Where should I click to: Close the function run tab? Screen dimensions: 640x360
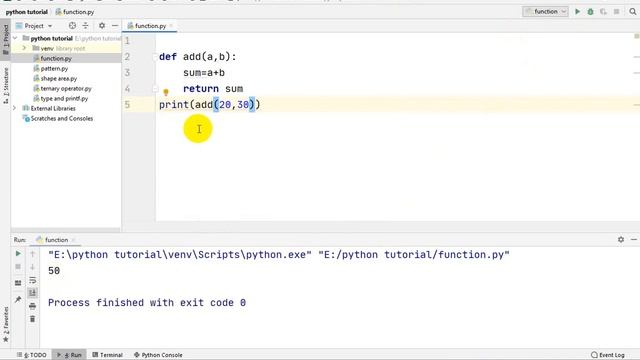[x=73, y=240]
